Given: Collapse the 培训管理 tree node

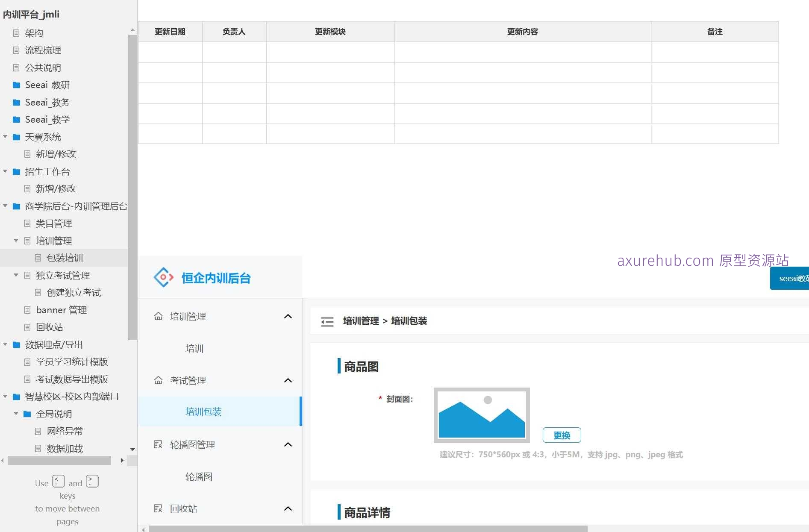Looking at the screenshot, I should [16, 241].
